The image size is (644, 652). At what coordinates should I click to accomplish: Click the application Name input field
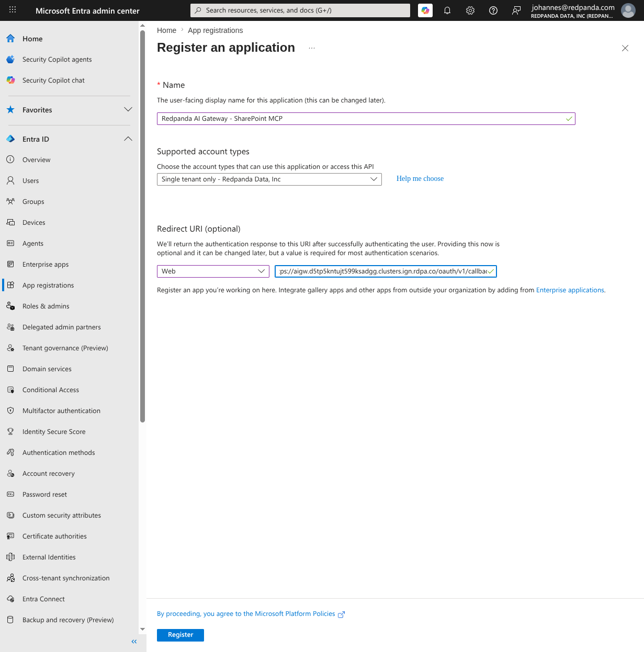[x=366, y=119]
